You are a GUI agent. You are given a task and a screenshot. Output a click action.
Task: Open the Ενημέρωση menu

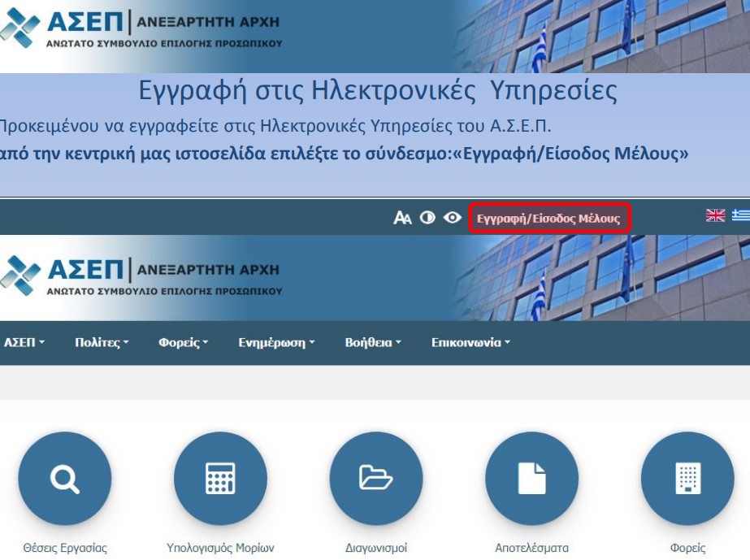tap(276, 343)
